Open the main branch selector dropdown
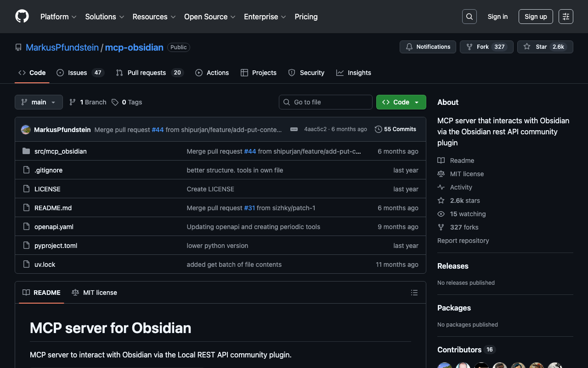The width and height of the screenshot is (588, 368). point(39,102)
